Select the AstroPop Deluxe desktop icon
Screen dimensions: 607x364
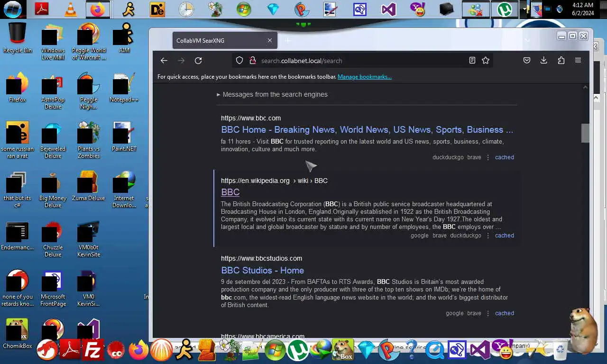click(53, 91)
